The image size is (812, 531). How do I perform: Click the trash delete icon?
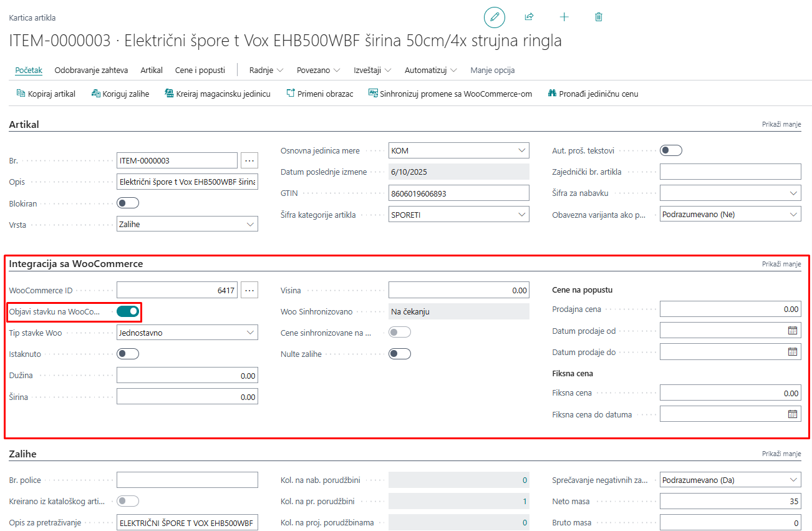599,17
